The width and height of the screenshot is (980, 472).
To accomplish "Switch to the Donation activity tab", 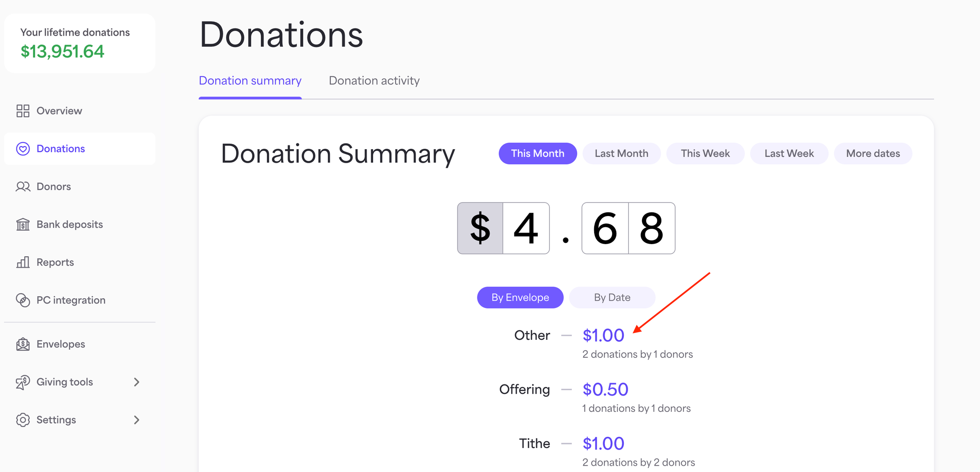I will [x=374, y=81].
